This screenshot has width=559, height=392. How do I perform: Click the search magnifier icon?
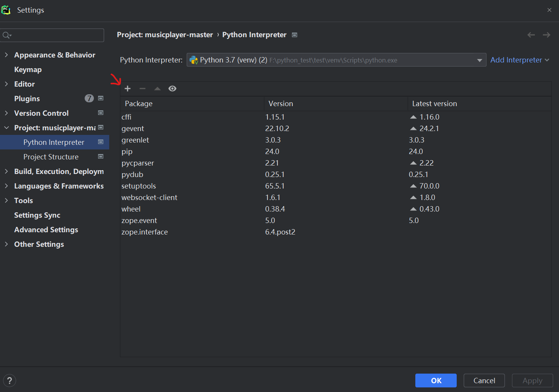click(x=7, y=35)
